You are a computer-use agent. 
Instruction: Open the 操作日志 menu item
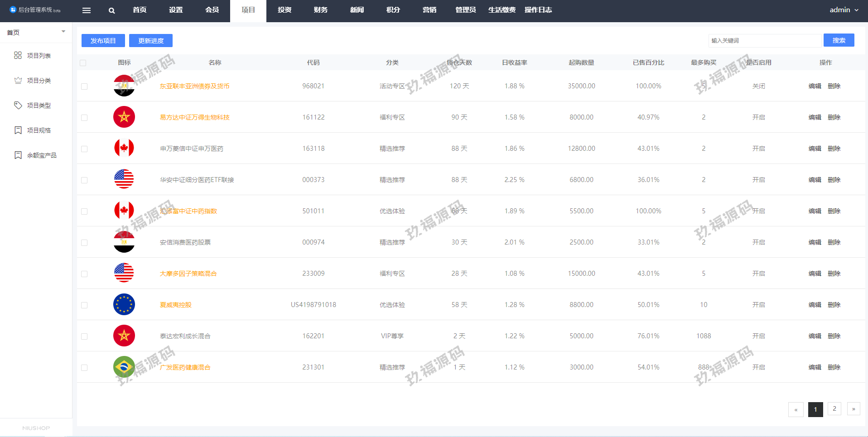coord(538,10)
